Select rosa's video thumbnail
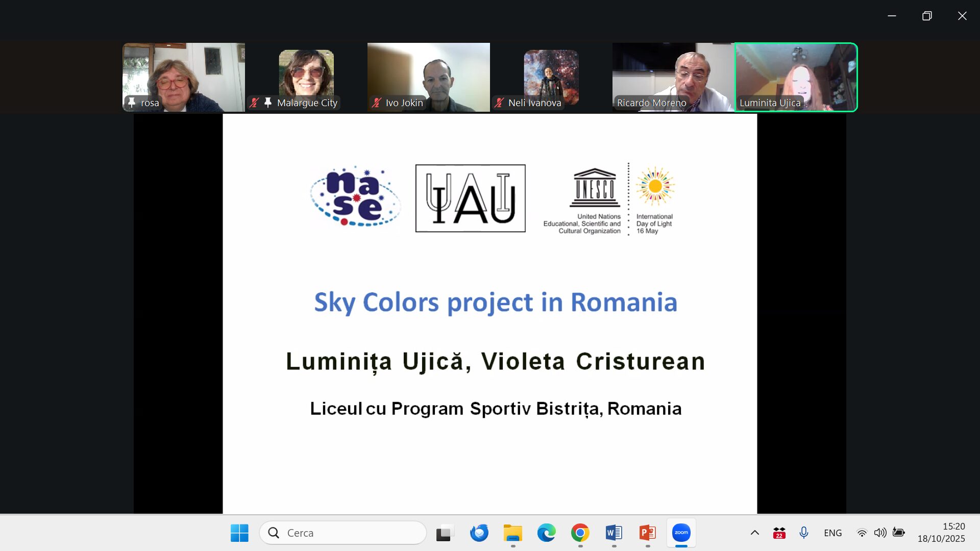 click(184, 77)
